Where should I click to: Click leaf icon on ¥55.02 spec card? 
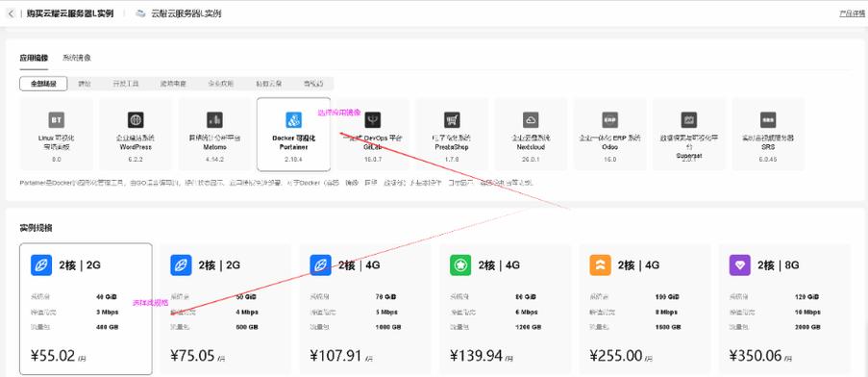pos(41,265)
